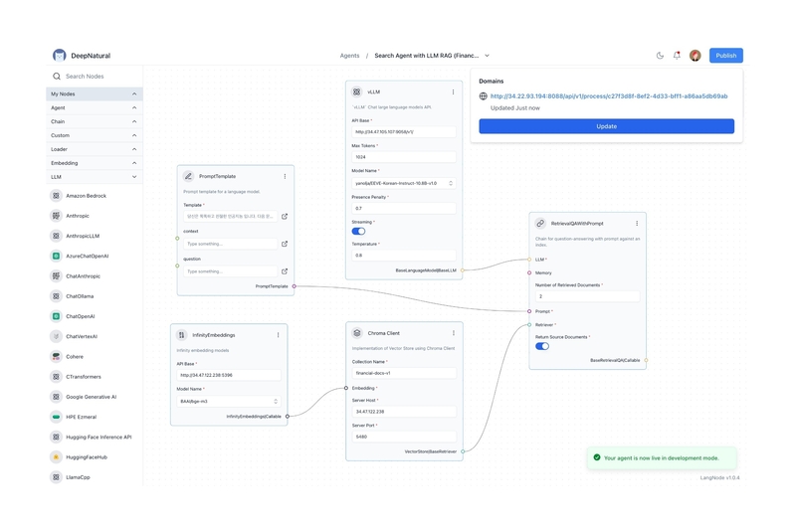The height and width of the screenshot is (532, 796).
Task: Open RetrievalQAWithPrompt node options menu
Action: tap(637, 223)
